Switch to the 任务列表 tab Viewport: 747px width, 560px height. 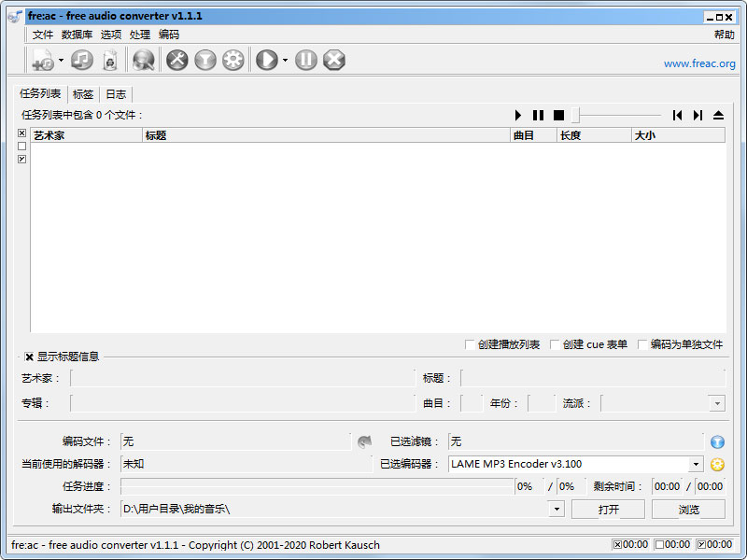click(40, 93)
